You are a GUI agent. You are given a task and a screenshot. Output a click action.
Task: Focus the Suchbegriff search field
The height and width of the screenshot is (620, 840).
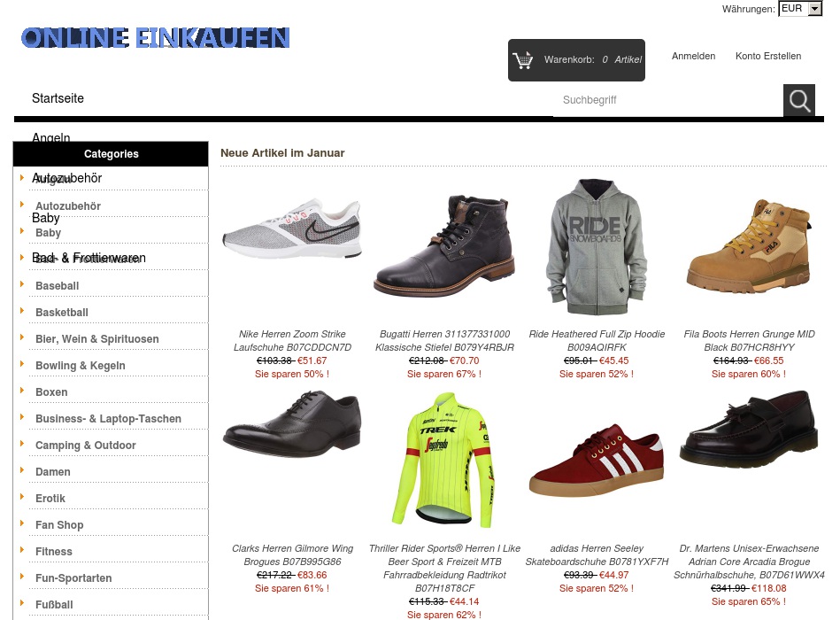[x=667, y=100]
